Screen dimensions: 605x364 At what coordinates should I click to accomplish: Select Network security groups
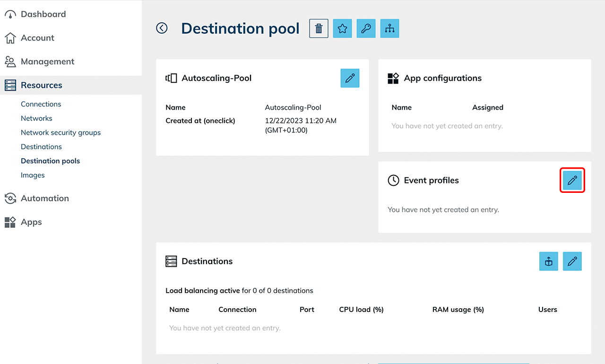click(x=60, y=132)
